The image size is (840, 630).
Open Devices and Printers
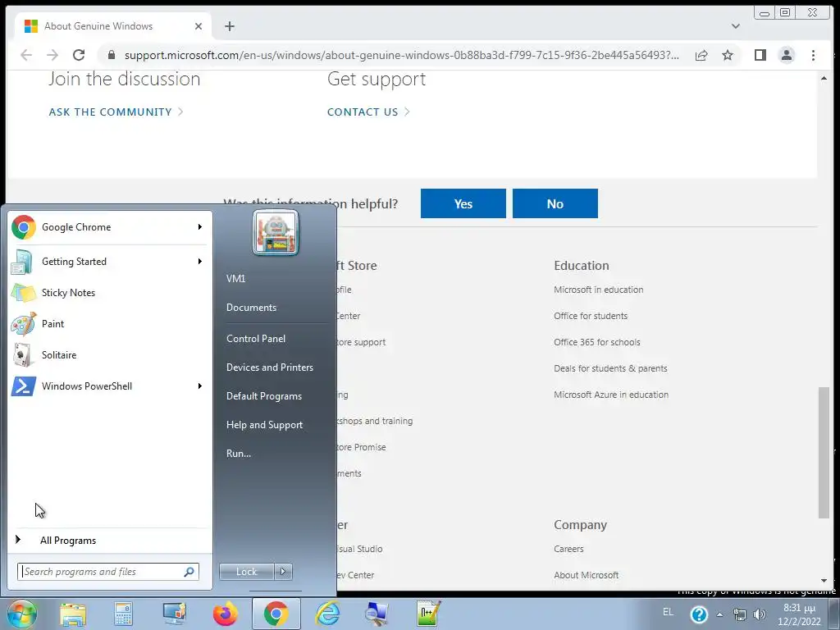[269, 367]
